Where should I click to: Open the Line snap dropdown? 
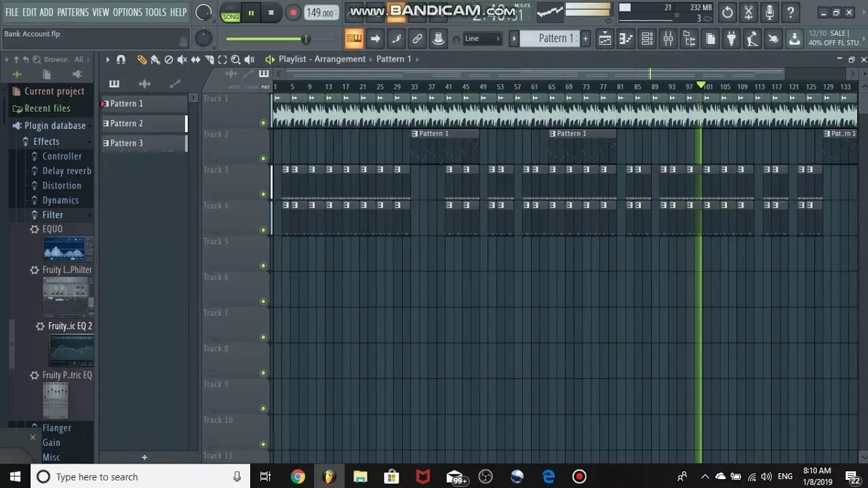pyautogui.click(x=483, y=39)
